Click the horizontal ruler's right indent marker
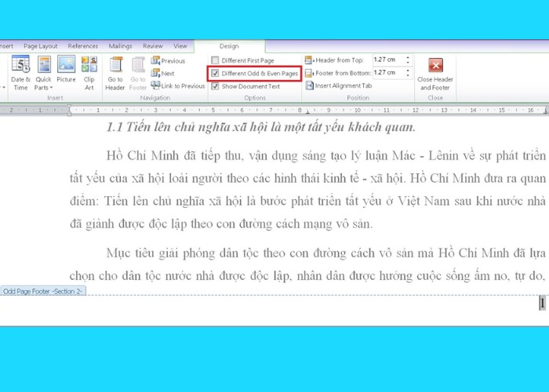549x392 pixels. point(545,111)
